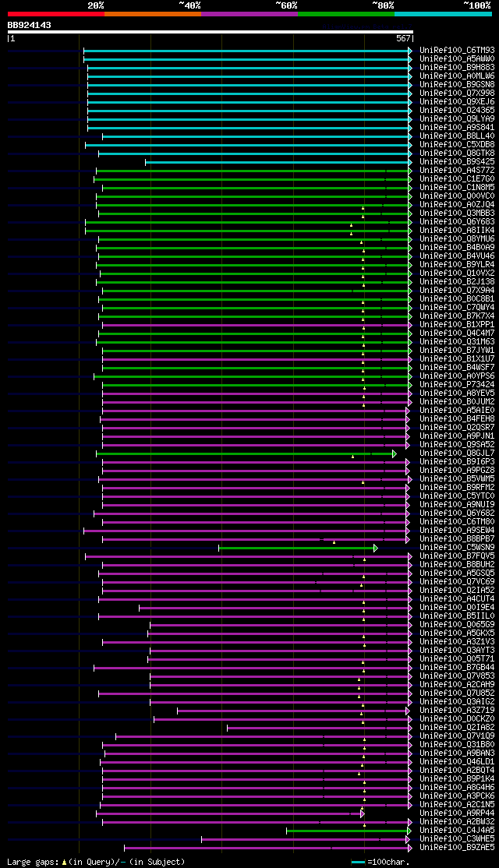Click the short green bar for C5WSN9
499x868 pixels.
pos(298,548)
